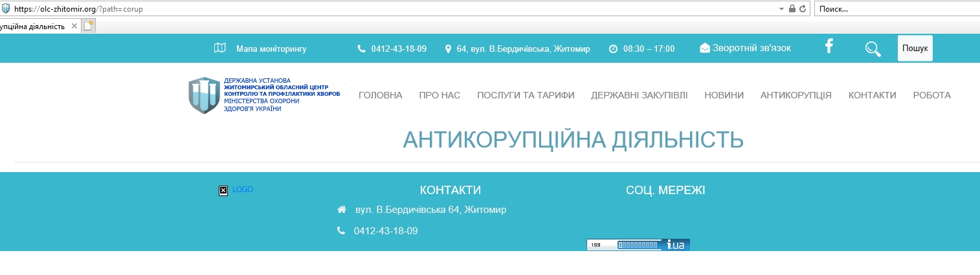Screen dimensions: 980x275
Task: Click the envelope icon for Зворотній зв'язок
Action: [x=705, y=49]
